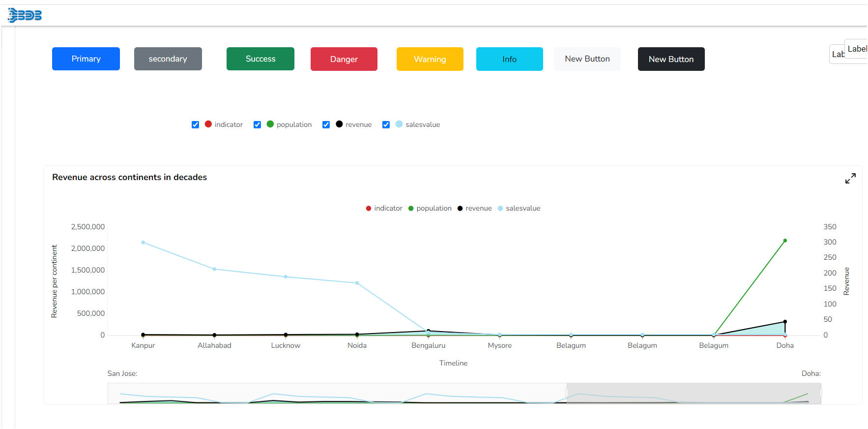Click the 2,000,000 left axis tick
Viewport: 868px width, 429px height.
pyautogui.click(x=88, y=248)
